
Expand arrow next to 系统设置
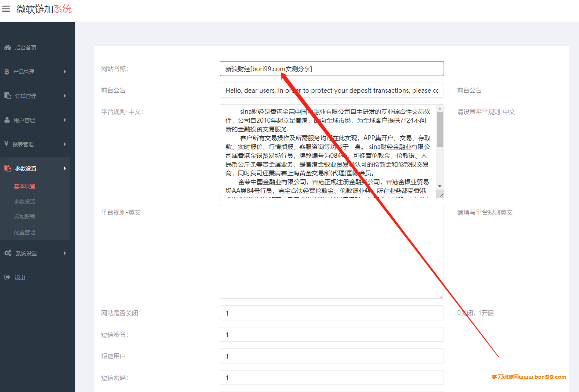[x=65, y=253]
